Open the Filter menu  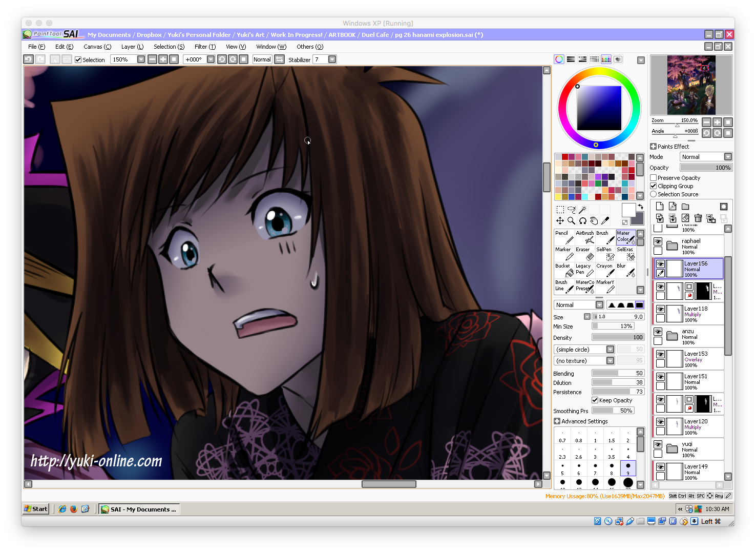[205, 47]
